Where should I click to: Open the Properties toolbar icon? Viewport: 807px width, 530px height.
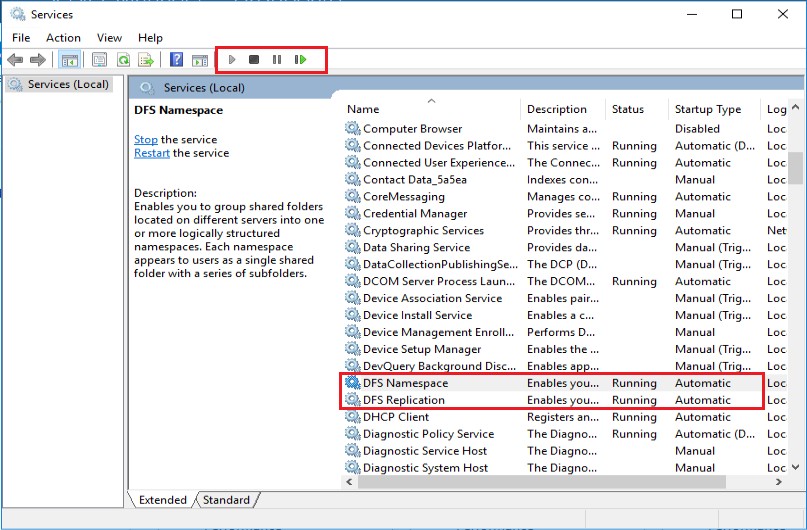[x=99, y=60]
